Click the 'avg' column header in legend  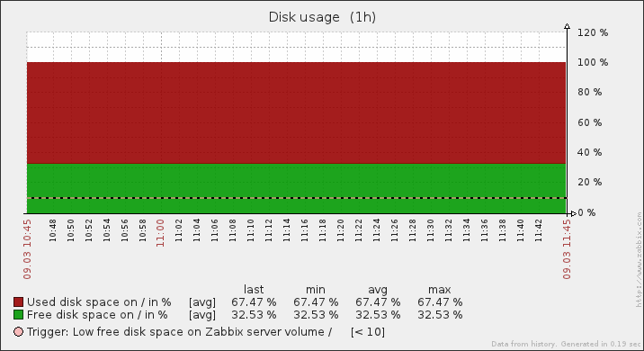coord(378,290)
